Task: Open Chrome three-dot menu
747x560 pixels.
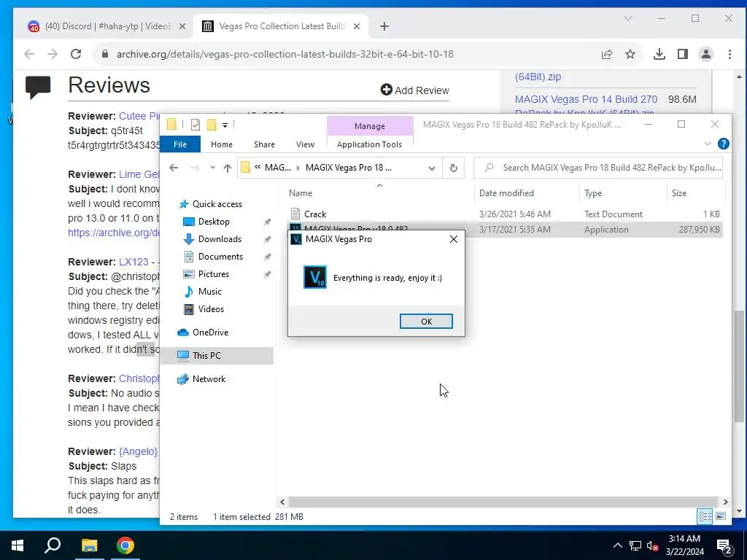Action: pyautogui.click(x=729, y=54)
